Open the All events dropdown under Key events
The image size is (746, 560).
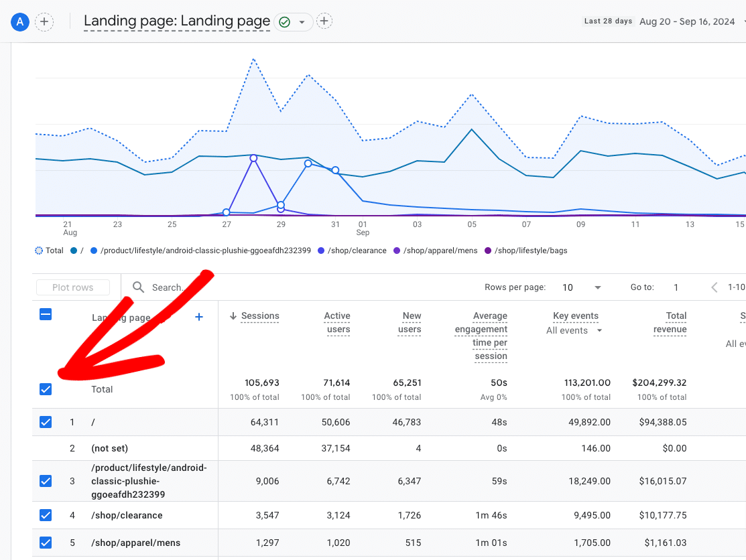tap(572, 330)
